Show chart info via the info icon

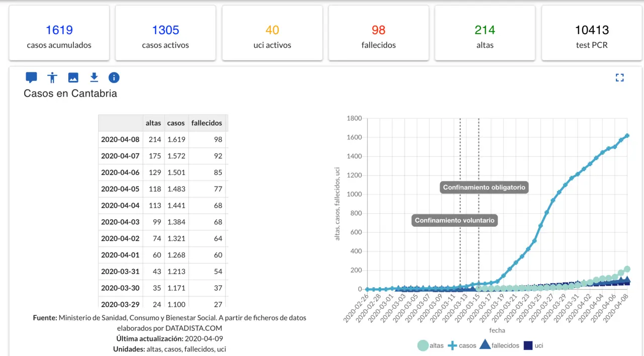114,77
